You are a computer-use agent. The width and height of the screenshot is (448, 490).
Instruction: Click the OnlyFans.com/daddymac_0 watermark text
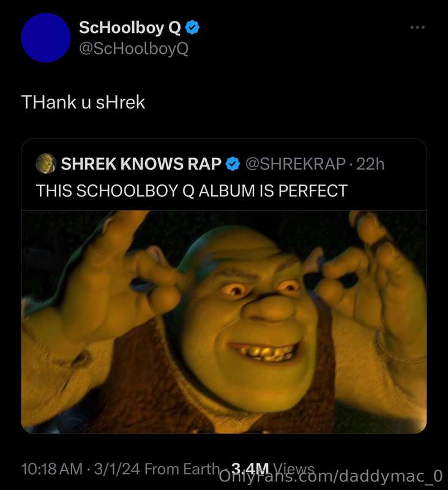[x=331, y=477]
